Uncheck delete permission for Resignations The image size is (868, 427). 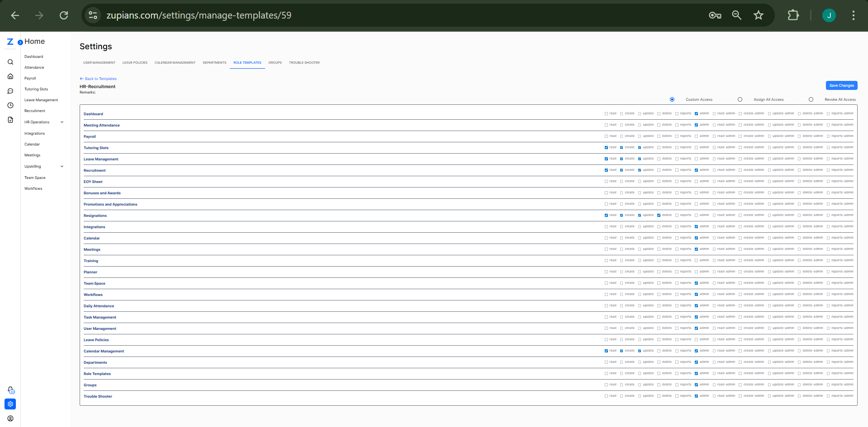pyautogui.click(x=659, y=216)
